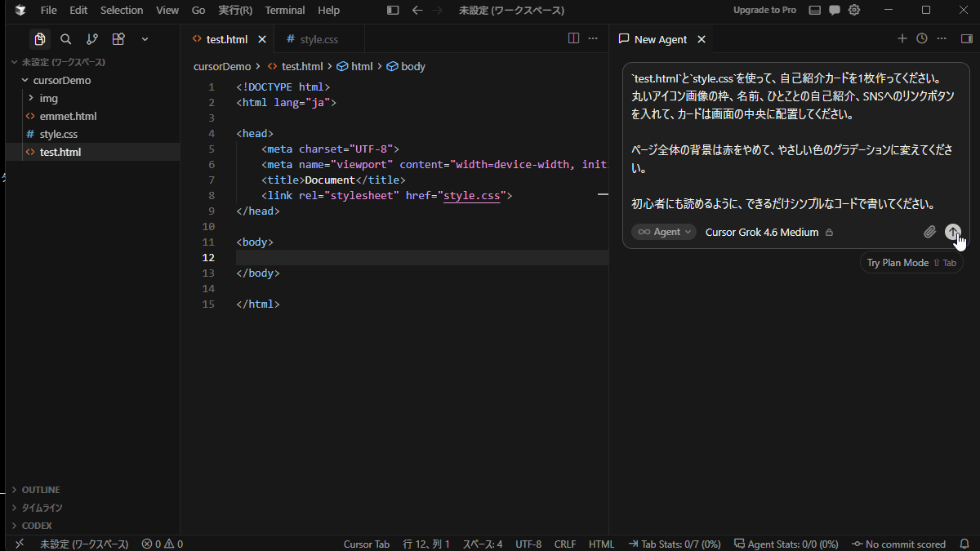980x551 pixels.
Task: Toggle the bottom panel layout icon
Action: point(814,11)
